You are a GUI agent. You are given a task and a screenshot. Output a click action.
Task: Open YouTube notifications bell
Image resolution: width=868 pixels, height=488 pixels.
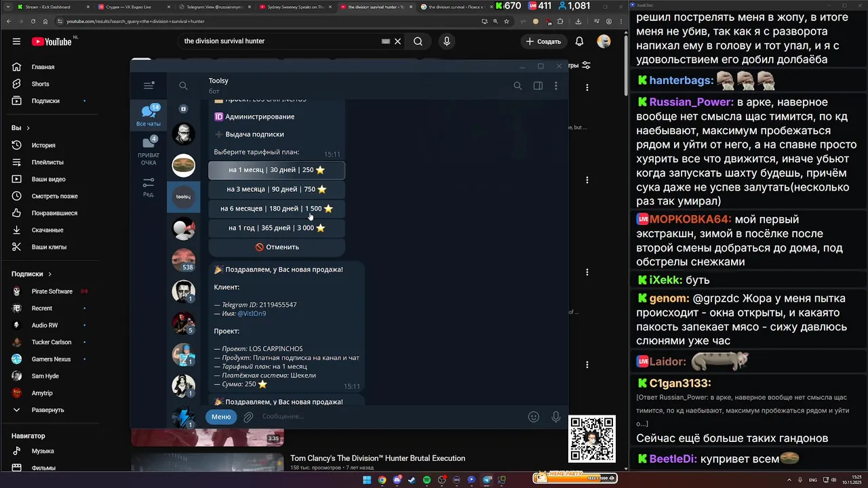(579, 41)
